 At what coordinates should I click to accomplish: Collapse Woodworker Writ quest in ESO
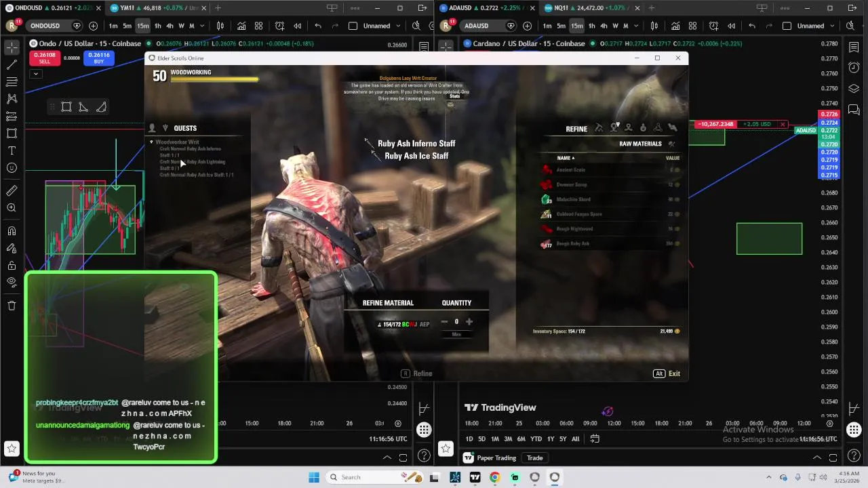tap(152, 142)
